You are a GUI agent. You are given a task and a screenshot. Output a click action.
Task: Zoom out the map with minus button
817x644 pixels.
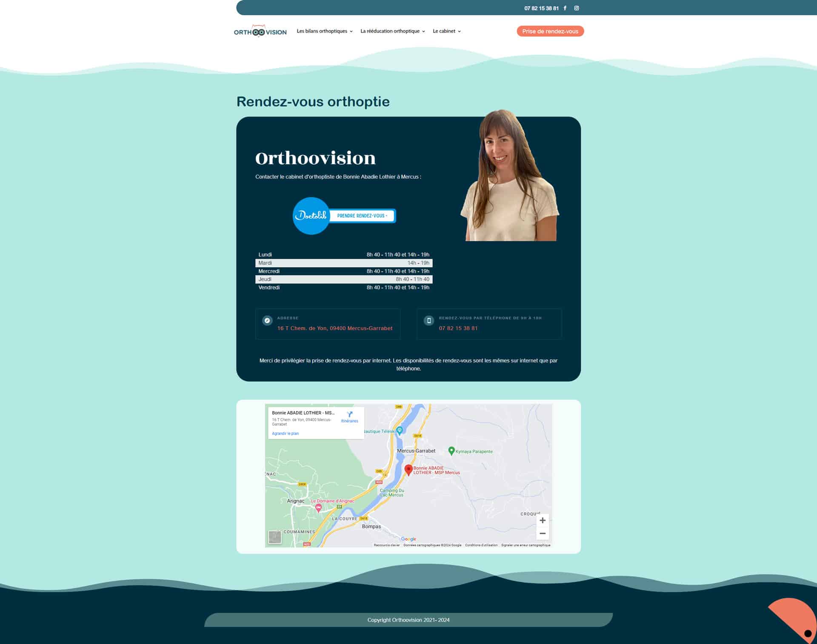pyautogui.click(x=542, y=533)
